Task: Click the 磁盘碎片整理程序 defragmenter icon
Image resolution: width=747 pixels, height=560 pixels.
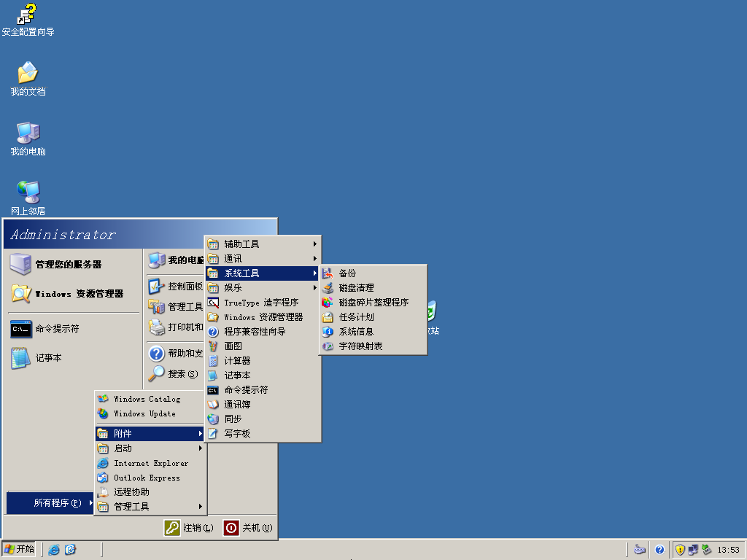Action: [x=328, y=303]
